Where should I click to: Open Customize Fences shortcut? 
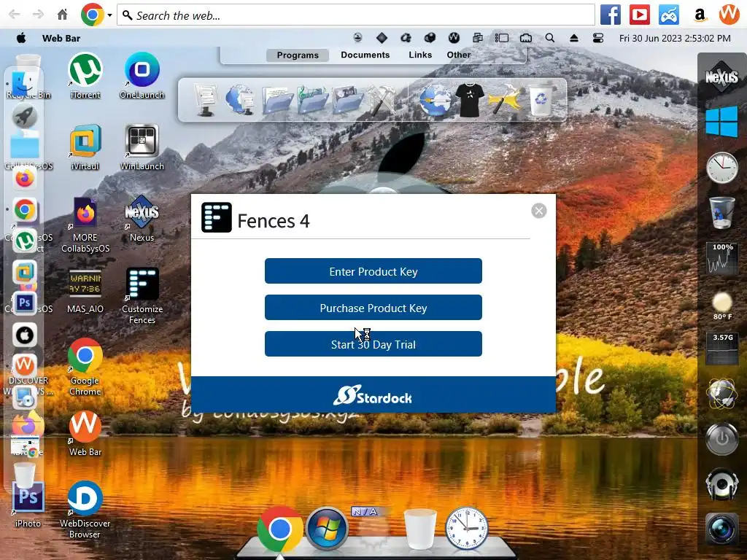[x=142, y=296]
